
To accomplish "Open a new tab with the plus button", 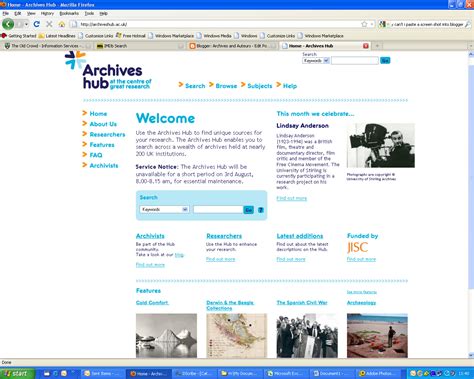I will click(377, 46).
